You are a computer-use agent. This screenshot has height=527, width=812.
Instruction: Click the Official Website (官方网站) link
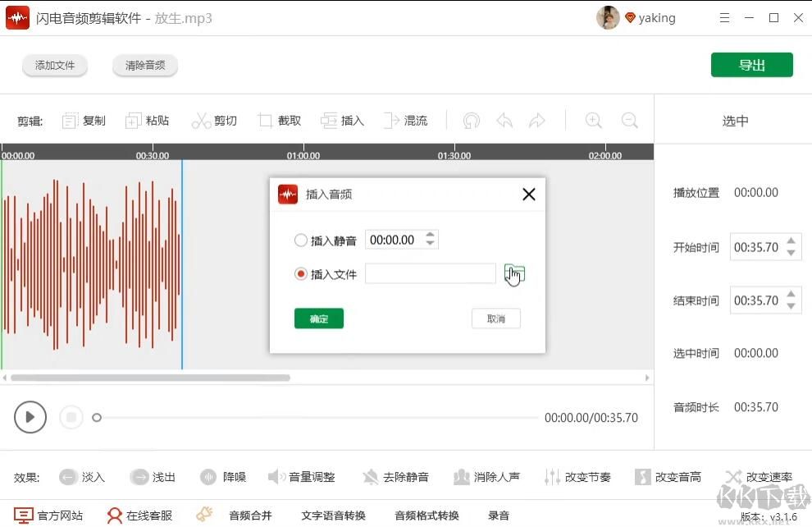(49, 515)
